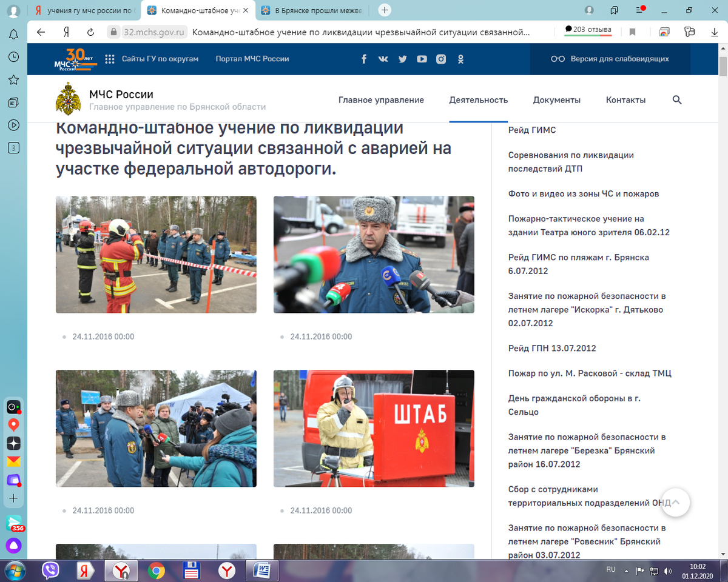Viewport: 728px width, 582px height.
Task: Open the browser menu with red dot
Action: point(640,10)
